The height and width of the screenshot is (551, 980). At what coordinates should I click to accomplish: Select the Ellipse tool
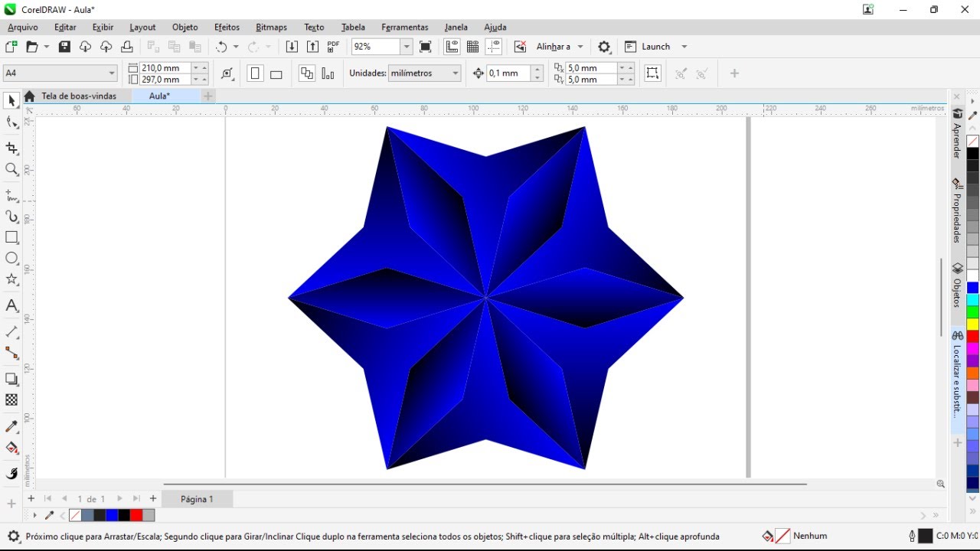point(11,259)
